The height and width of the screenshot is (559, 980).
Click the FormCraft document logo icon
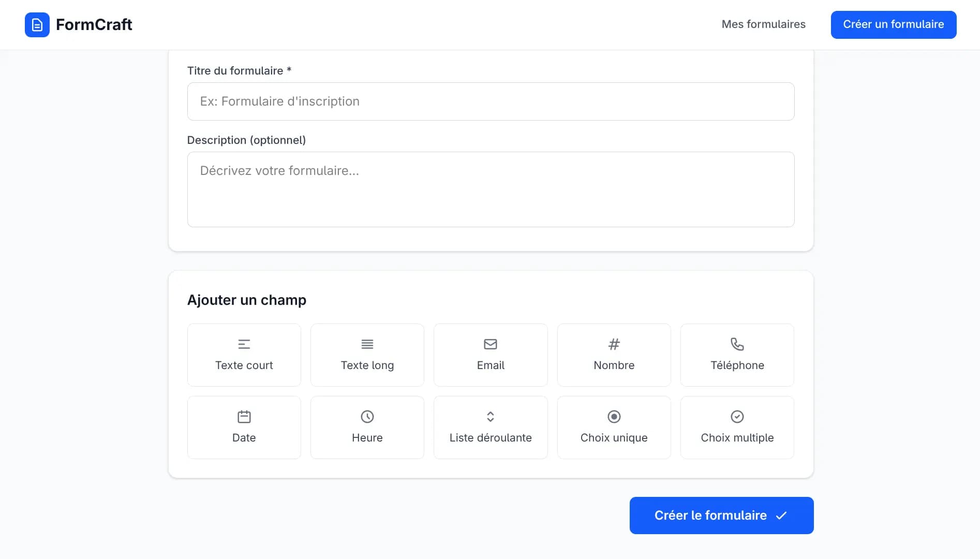[37, 25]
